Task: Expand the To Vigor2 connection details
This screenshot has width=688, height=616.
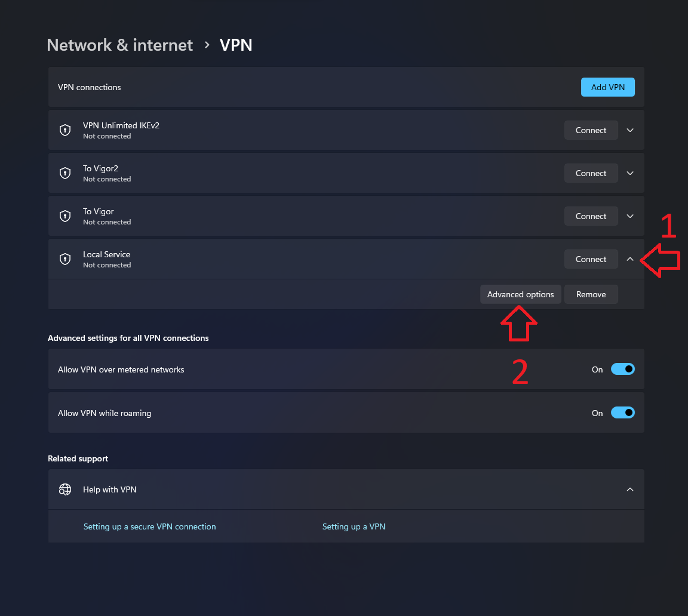Action: pos(629,173)
